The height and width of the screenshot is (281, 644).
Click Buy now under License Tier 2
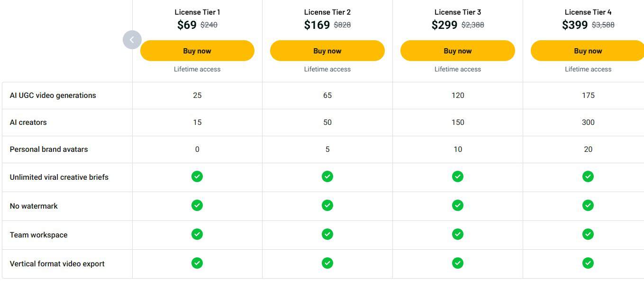[x=327, y=51]
